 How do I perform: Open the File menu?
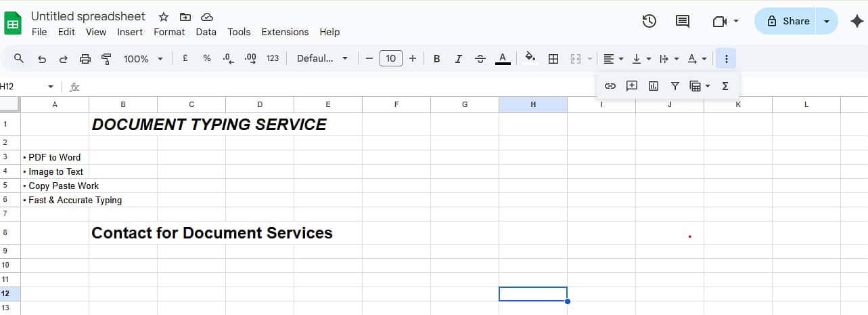(39, 32)
